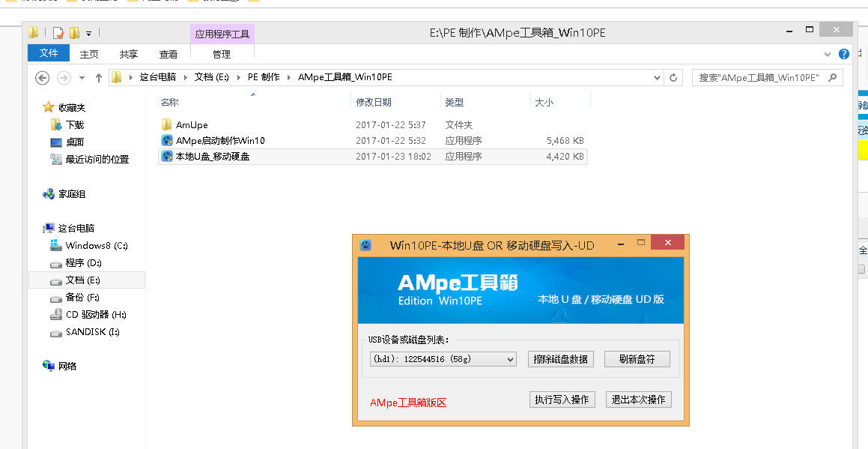Open Windows8 (C:) drive
The width and height of the screenshot is (868, 449).
pyautogui.click(x=97, y=246)
